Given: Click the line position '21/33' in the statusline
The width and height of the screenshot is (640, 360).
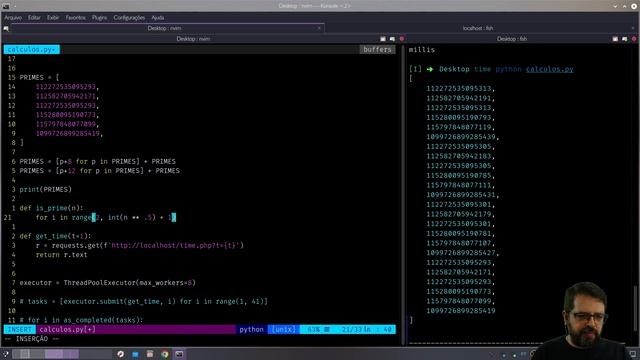Looking at the screenshot, I should point(352,329).
